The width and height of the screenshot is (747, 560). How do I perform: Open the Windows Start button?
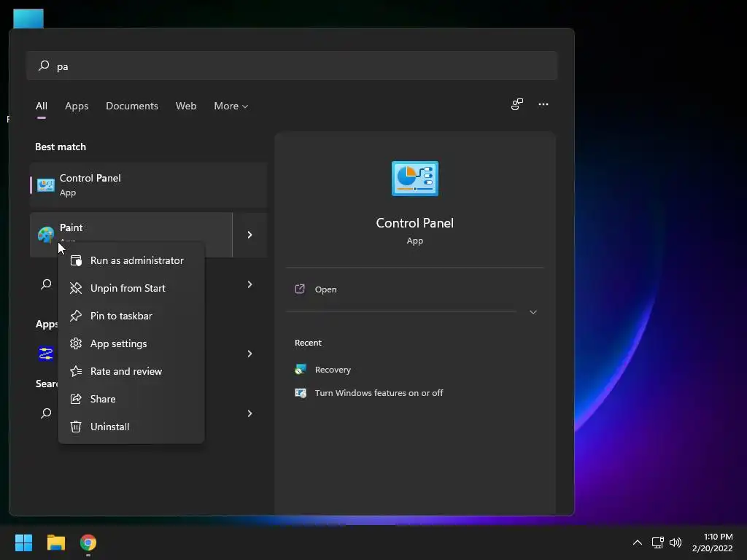click(23, 542)
